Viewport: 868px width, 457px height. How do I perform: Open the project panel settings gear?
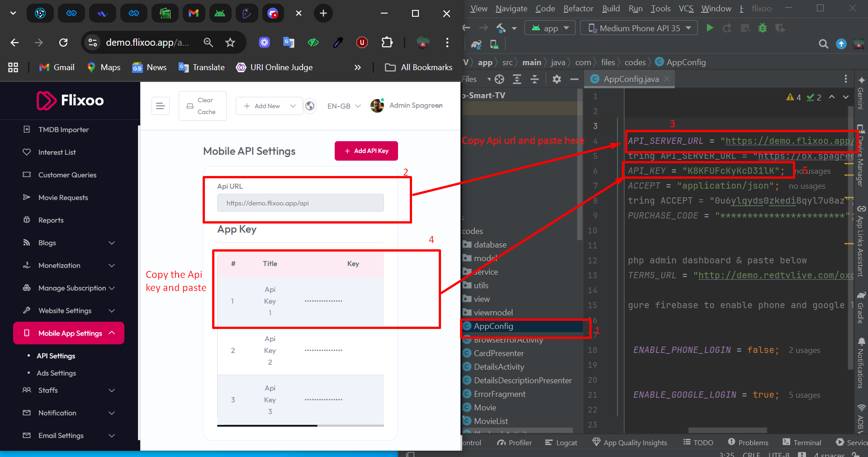[x=557, y=79]
